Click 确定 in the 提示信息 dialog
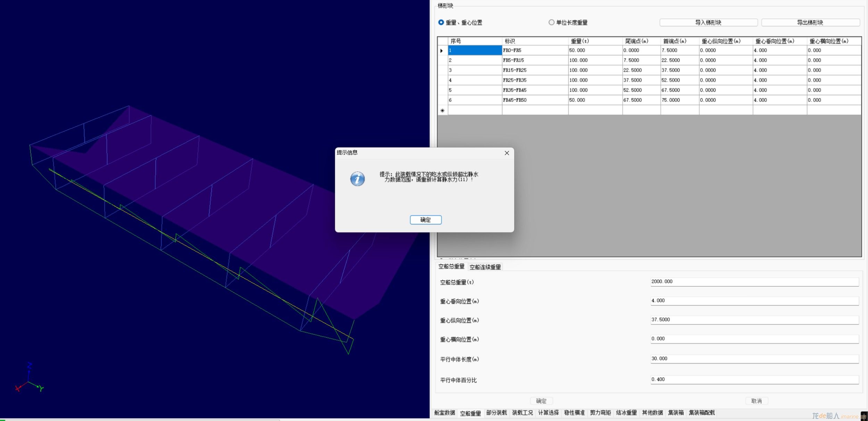 pos(426,220)
